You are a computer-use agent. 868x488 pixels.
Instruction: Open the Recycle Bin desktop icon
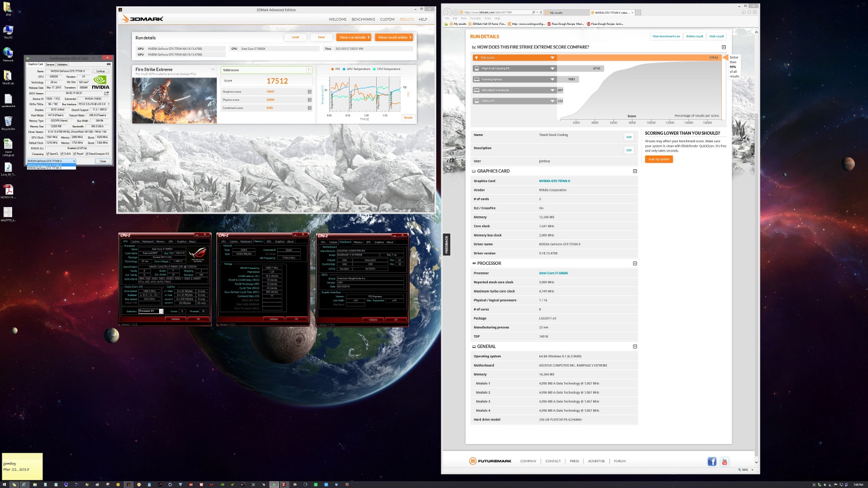pos(8,122)
